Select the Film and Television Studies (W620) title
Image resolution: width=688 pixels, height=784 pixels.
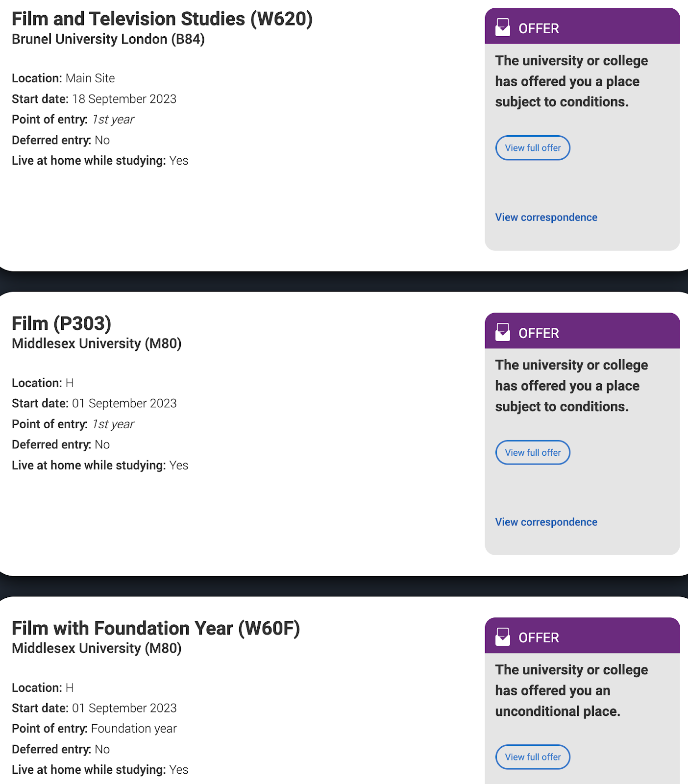point(162,19)
